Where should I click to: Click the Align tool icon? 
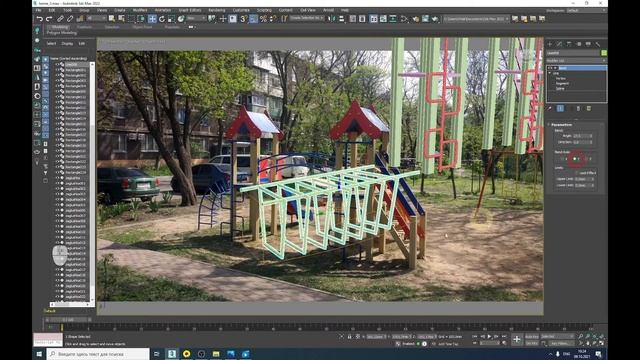coord(342,19)
